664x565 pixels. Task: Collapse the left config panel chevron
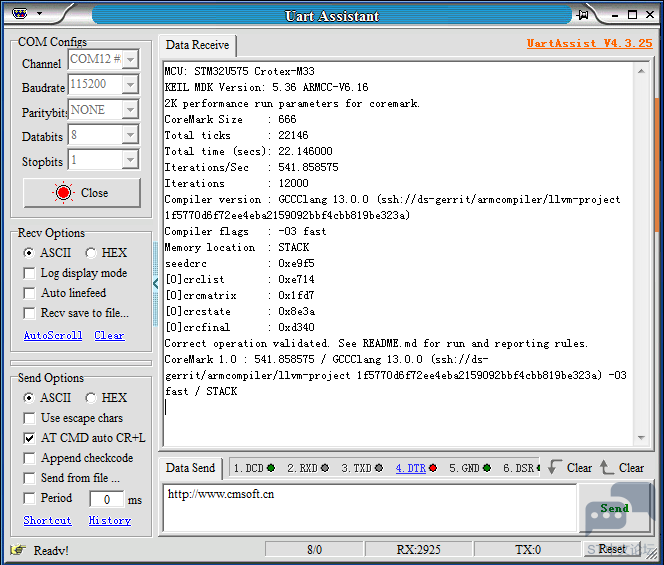(155, 283)
